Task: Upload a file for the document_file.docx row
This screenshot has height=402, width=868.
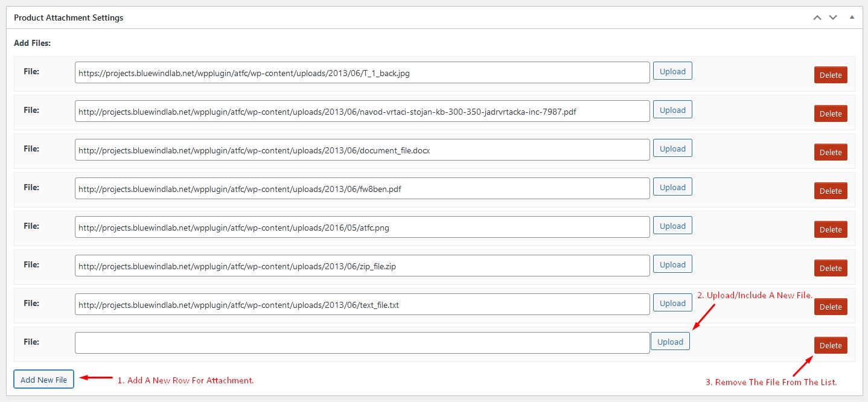Action: 672,148
